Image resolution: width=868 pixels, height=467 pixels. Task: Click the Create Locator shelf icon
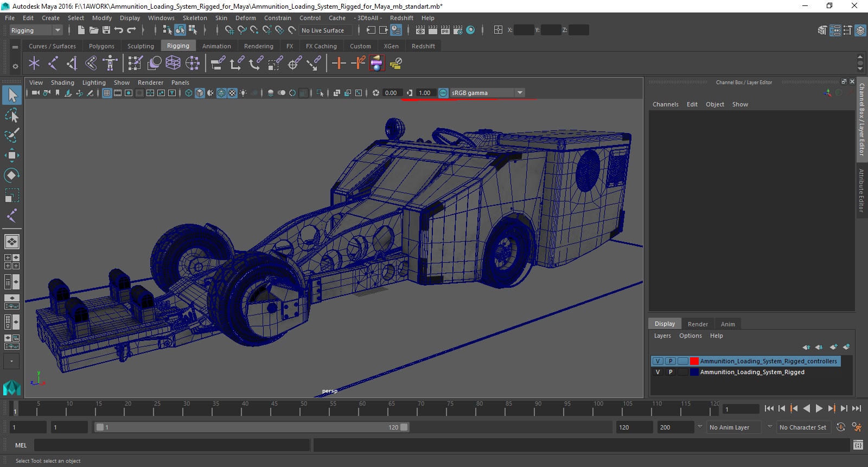pos(34,64)
